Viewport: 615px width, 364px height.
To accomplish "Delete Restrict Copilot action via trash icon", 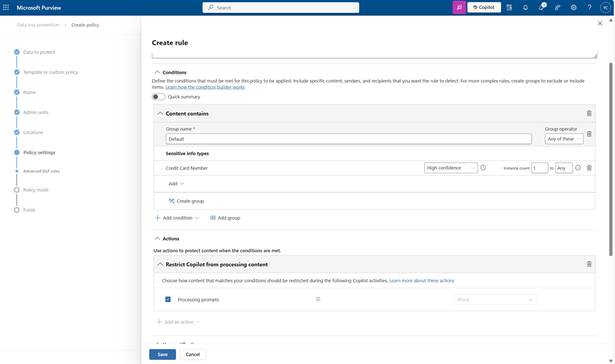I will point(589,264).
